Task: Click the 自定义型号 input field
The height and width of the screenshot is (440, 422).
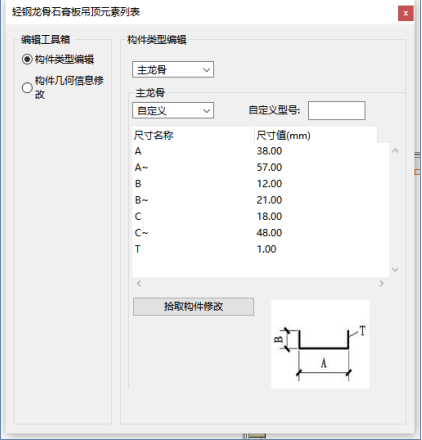Action: click(x=337, y=111)
